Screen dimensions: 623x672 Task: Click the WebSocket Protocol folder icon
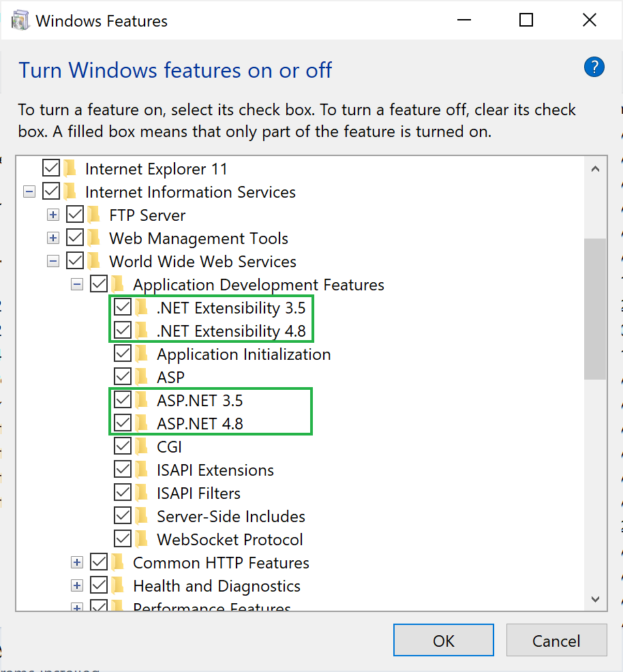point(142,539)
